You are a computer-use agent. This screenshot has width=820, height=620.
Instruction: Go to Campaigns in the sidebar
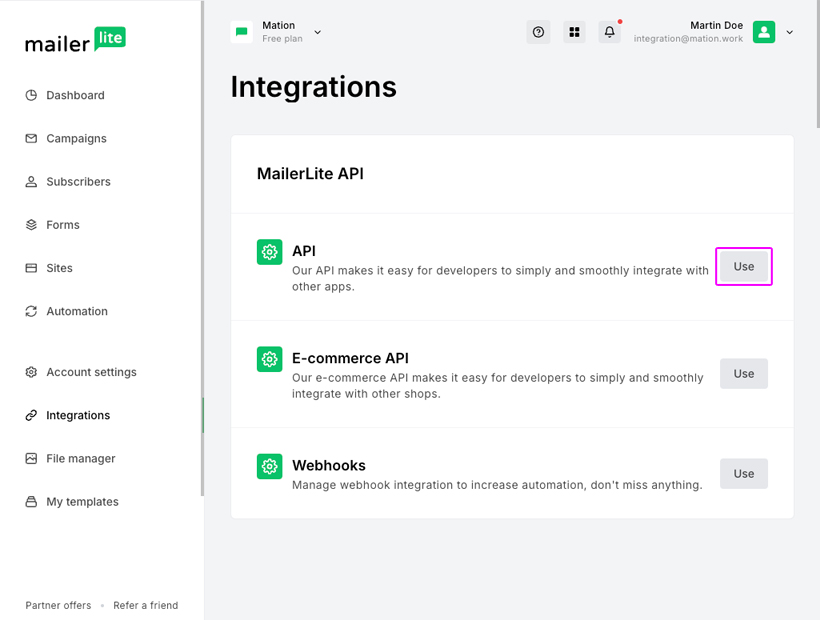pyautogui.click(x=76, y=139)
